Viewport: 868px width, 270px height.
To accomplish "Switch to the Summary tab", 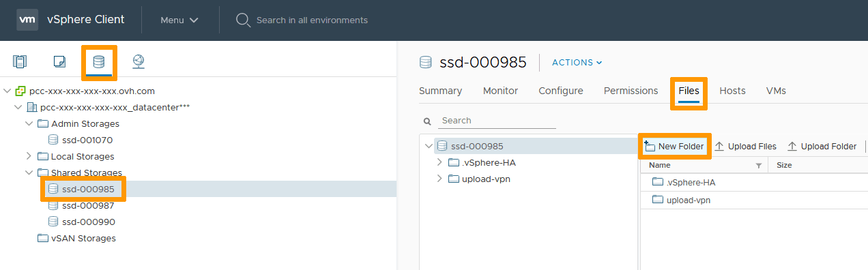I will point(440,91).
